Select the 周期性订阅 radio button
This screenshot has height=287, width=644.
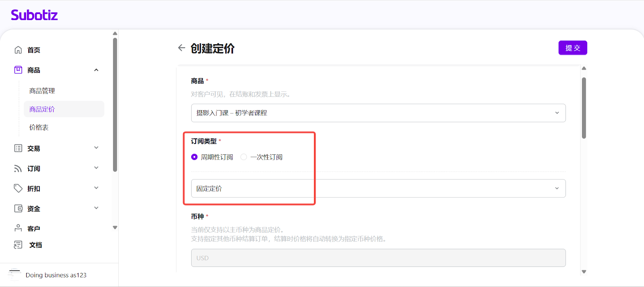point(194,157)
